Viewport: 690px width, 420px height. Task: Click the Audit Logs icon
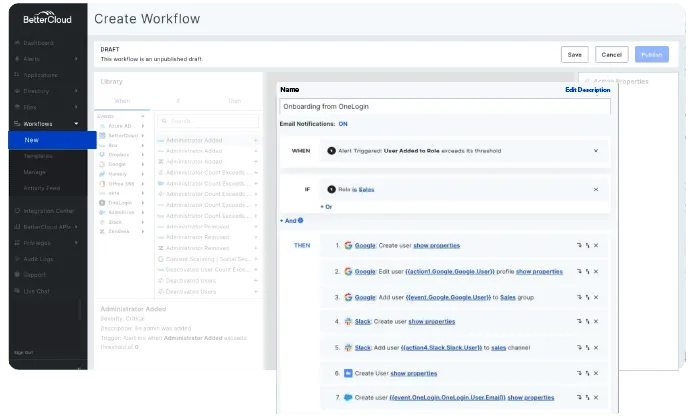pos(17,259)
